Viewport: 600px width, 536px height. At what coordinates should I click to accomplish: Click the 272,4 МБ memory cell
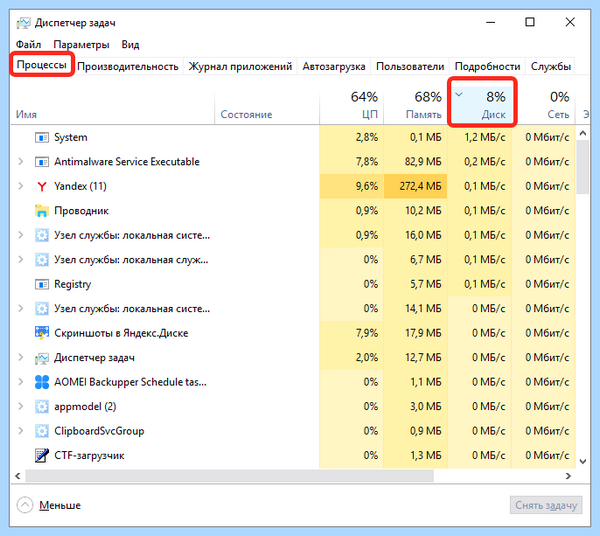[415, 186]
